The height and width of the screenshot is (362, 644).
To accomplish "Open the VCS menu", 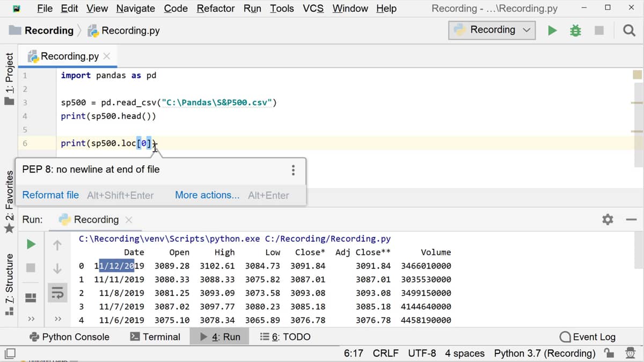I will point(314,9).
